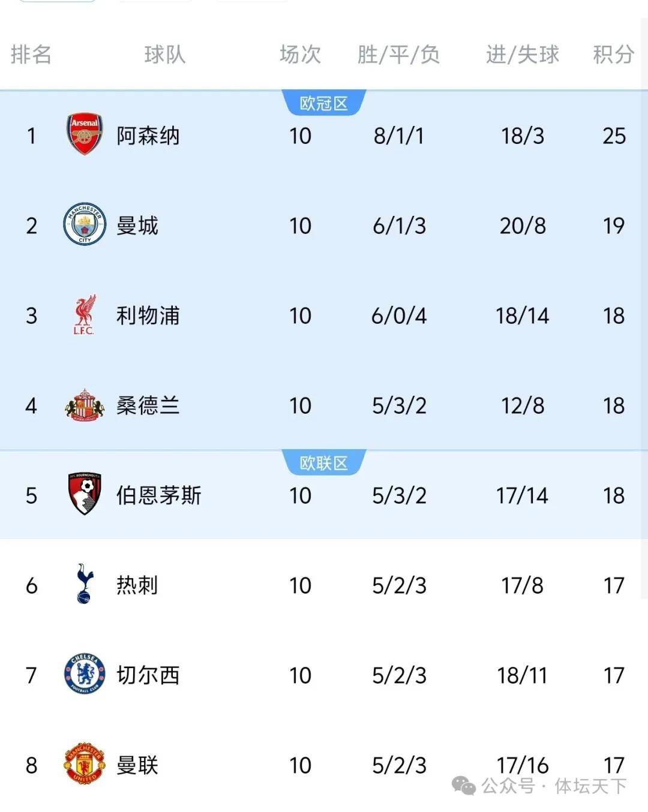Tap the 欧冠区 zone label
Image resolution: width=648 pixels, height=812 pixels.
click(323, 103)
